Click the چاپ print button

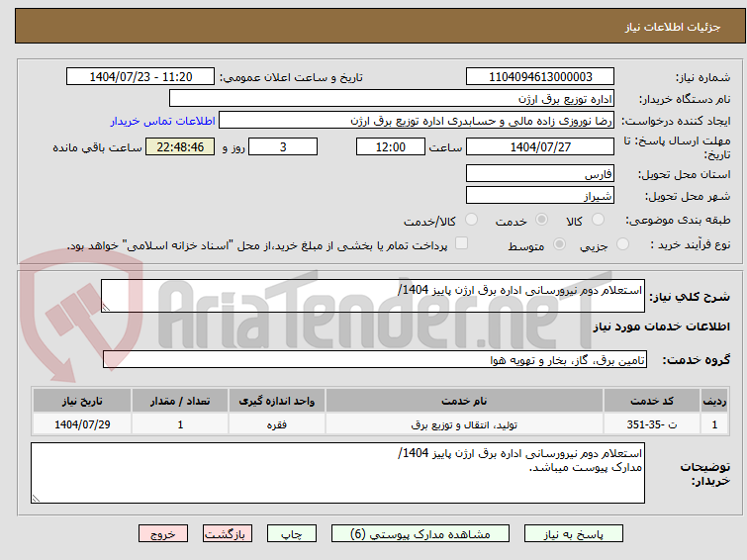coord(292,534)
